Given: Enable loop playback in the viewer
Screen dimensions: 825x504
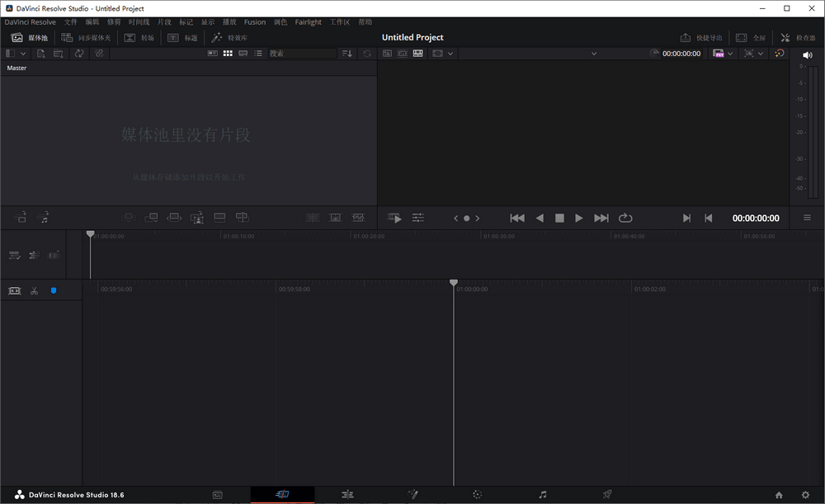Looking at the screenshot, I should (x=625, y=218).
